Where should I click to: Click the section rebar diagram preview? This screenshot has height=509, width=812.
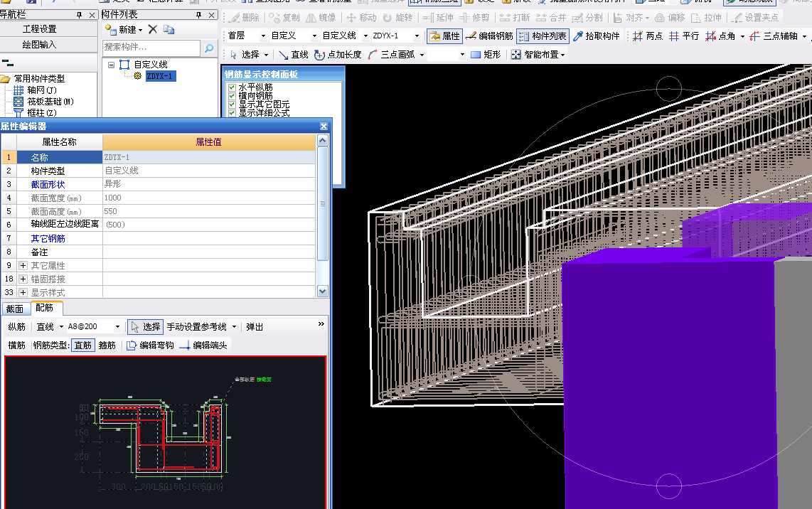pos(166,432)
